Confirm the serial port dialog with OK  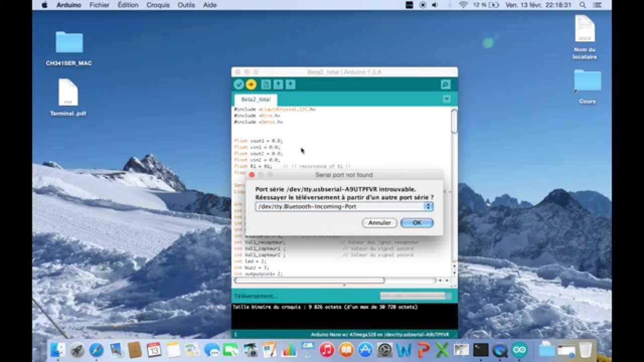point(417,223)
